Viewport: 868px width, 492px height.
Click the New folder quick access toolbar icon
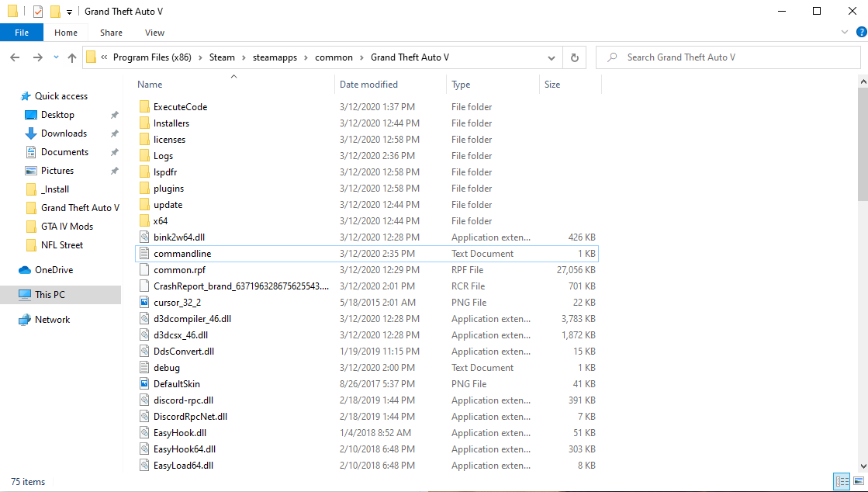[x=55, y=12]
